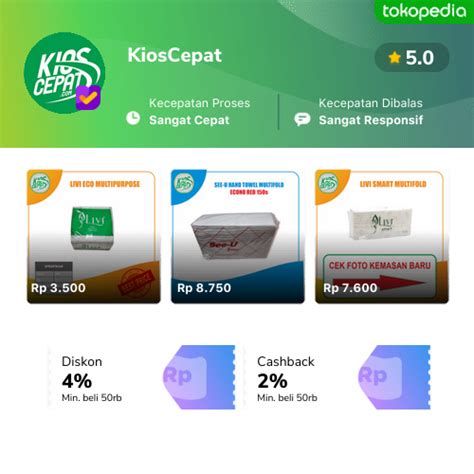This screenshot has height=474, width=474.
Task: Click the clock icon for Kecepatan Proses
Action: [133, 118]
